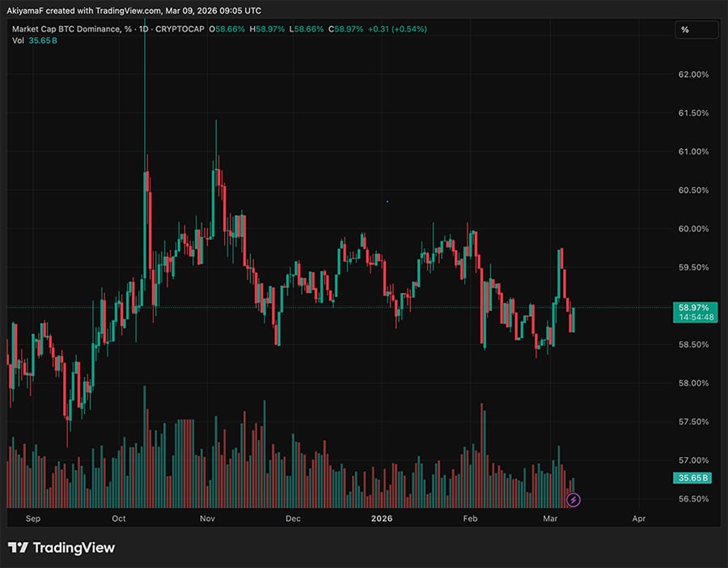Open the 2026 label on the date axis
Image resolution: width=728 pixels, height=568 pixels.
381,519
